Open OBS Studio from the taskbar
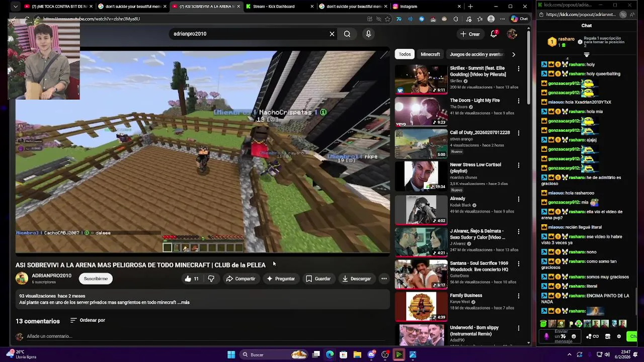 [x=385, y=354]
